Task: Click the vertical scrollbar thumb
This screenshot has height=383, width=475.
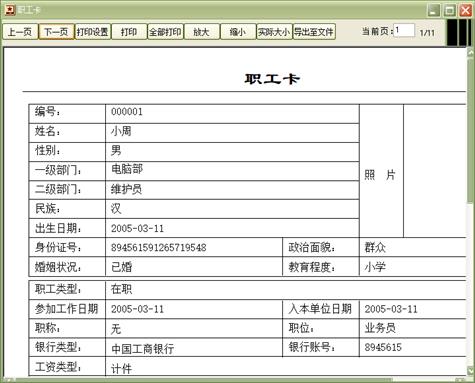Action: 470,130
